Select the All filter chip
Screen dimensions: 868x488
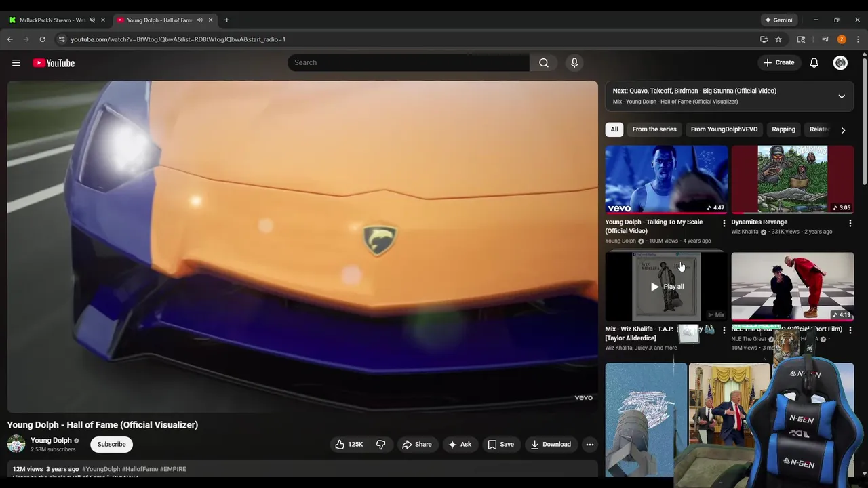pyautogui.click(x=614, y=129)
